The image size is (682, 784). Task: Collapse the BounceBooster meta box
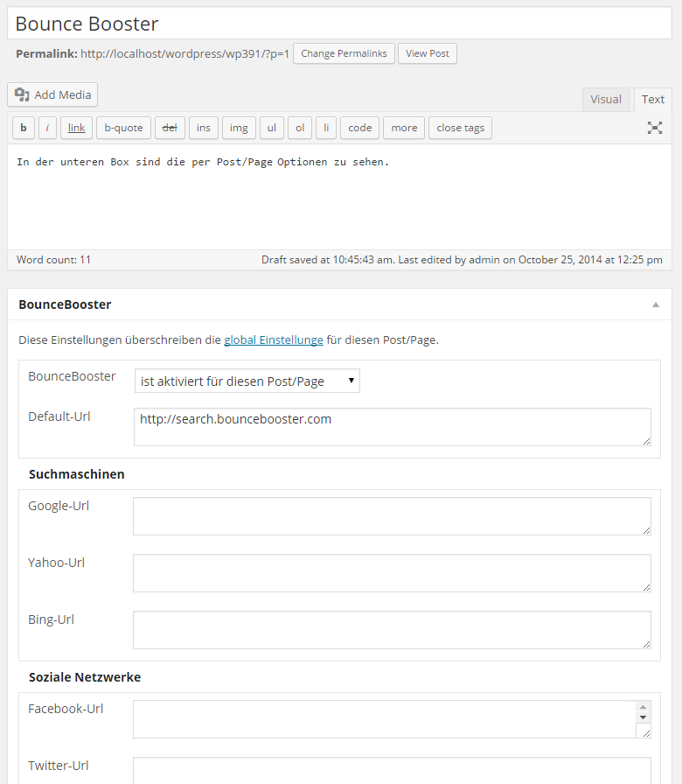click(x=656, y=304)
